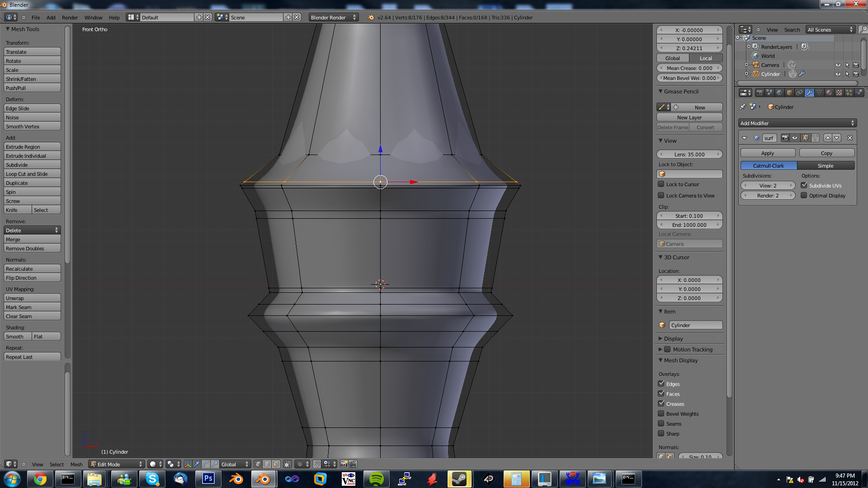Open the Physics properties tab icon
The width and height of the screenshot is (868, 488).
coord(859,93)
